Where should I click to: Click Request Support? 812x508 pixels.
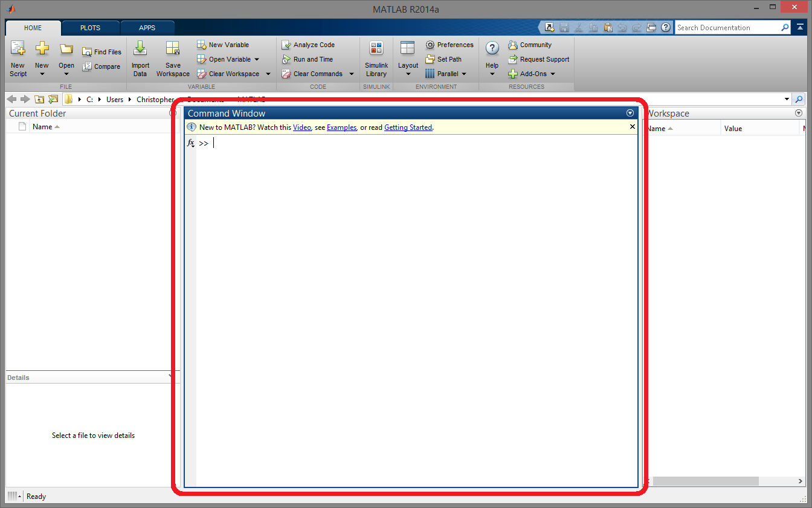coord(539,59)
